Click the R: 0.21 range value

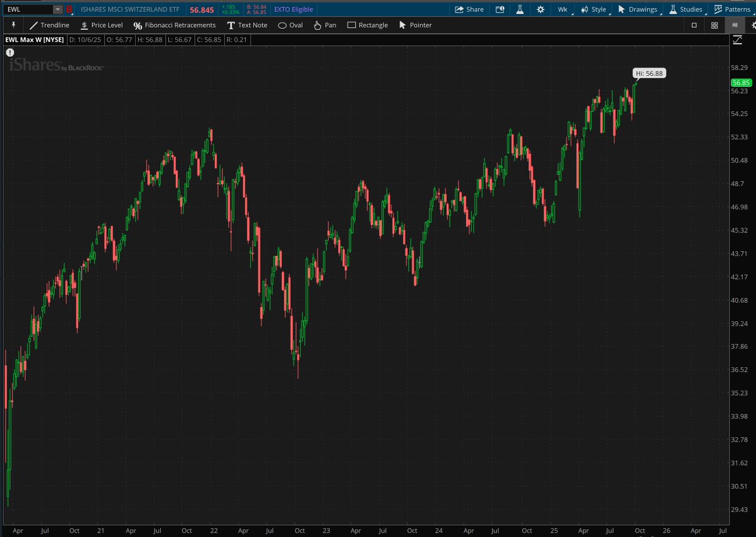coord(236,40)
